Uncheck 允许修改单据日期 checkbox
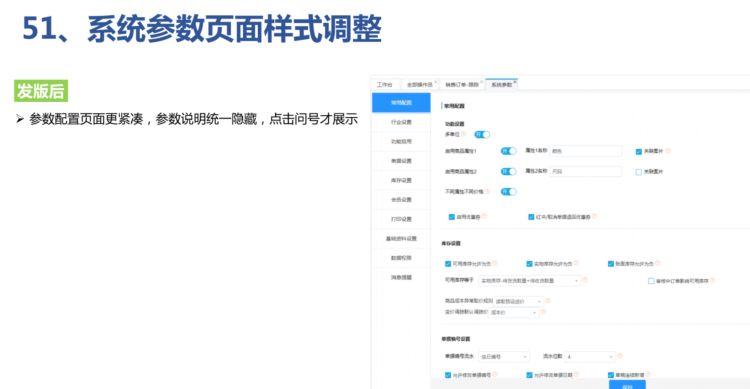The width and height of the screenshot is (750, 389). [x=529, y=375]
